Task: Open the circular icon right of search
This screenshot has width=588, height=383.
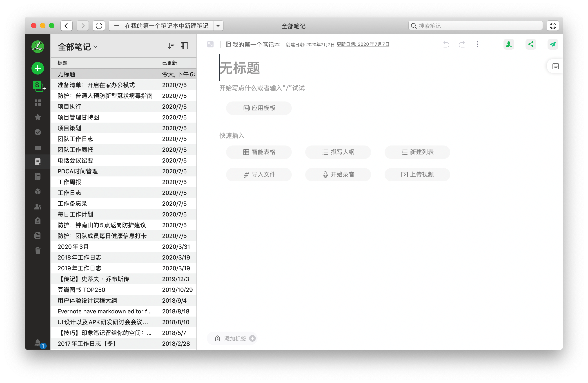Action: click(553, 26)
